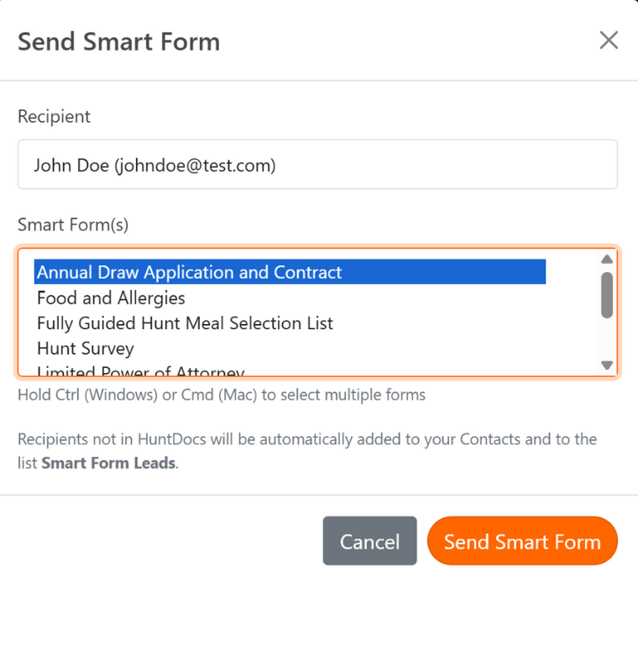638x672 pixels.
Task: Click the scrollbar up arrow
Action: pyautogui.click(x=606, y=260)
